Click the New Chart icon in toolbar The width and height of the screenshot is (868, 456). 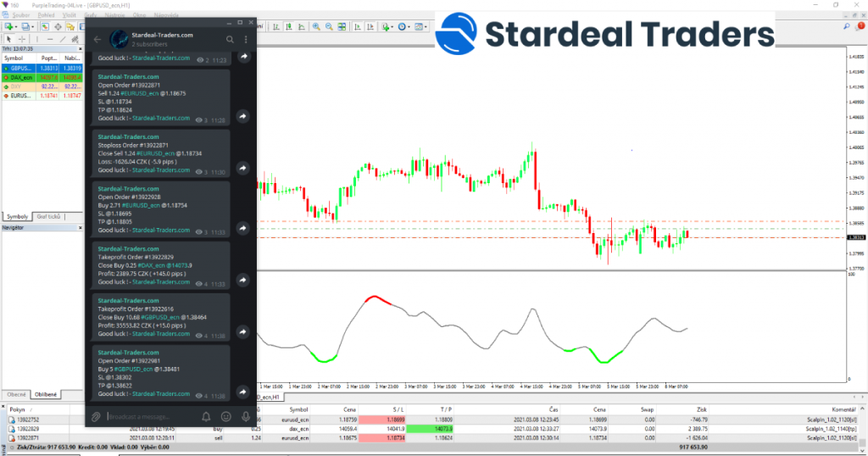[8, 26]
